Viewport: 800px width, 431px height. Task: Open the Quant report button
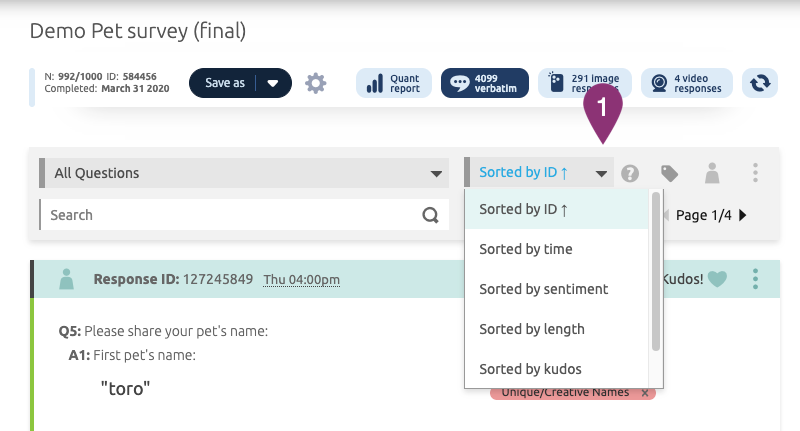click(x=394, y=83)
